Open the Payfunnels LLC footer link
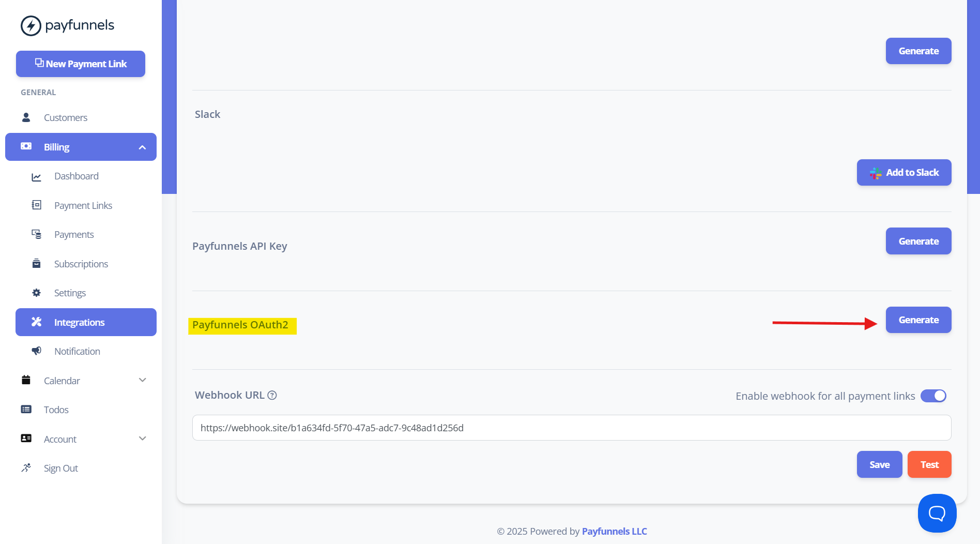980x544 pixels. (614, 531)
